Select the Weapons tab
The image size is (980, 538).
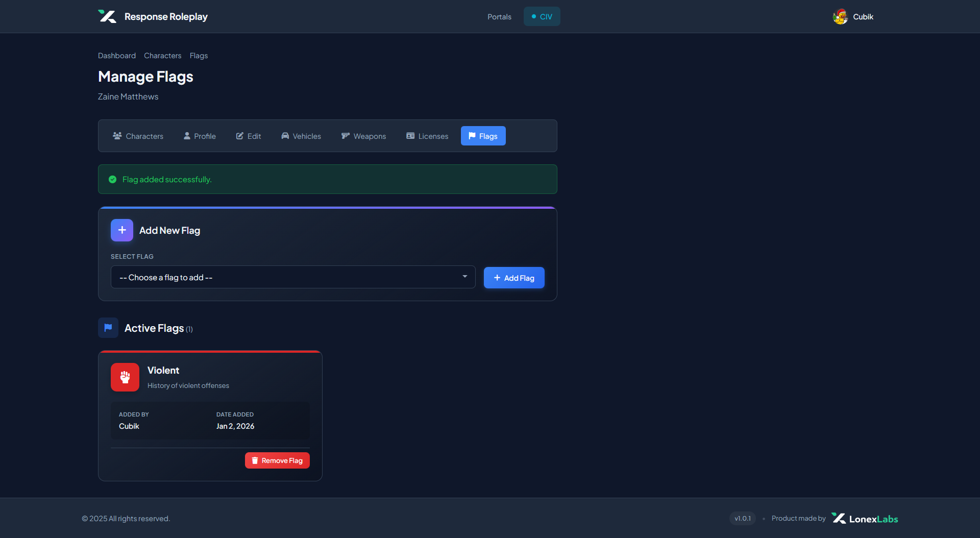[x=364, y=136]
